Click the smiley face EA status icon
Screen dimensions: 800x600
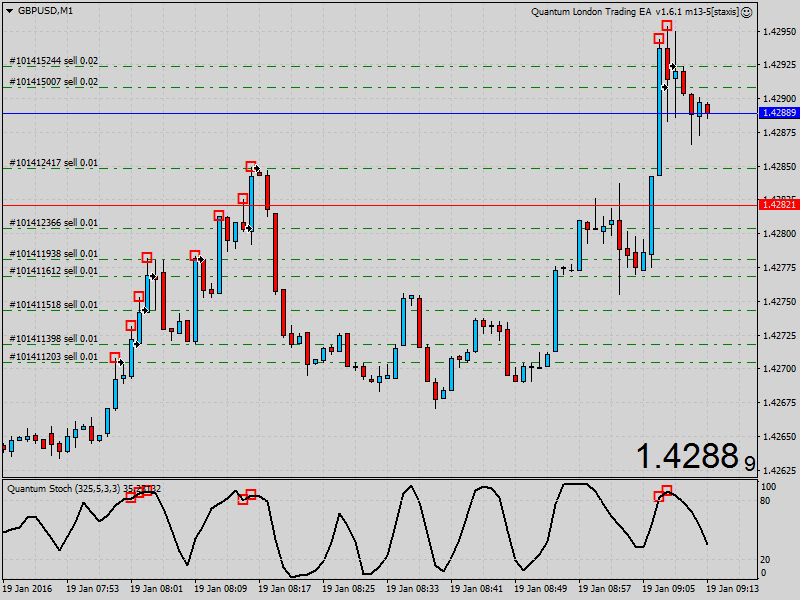point(746,12)
